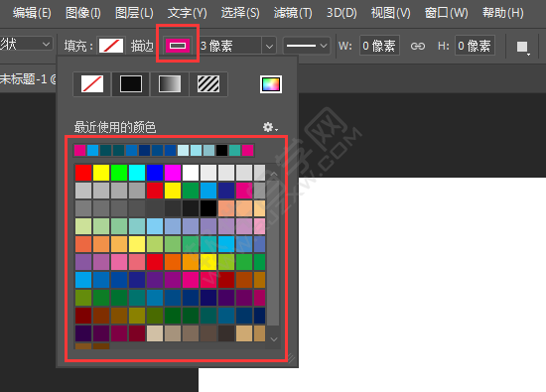Click the W width input field
Image resolution: width=546 pixels, height=392 pixels.
pyautogui.click(x=379, y=46)
